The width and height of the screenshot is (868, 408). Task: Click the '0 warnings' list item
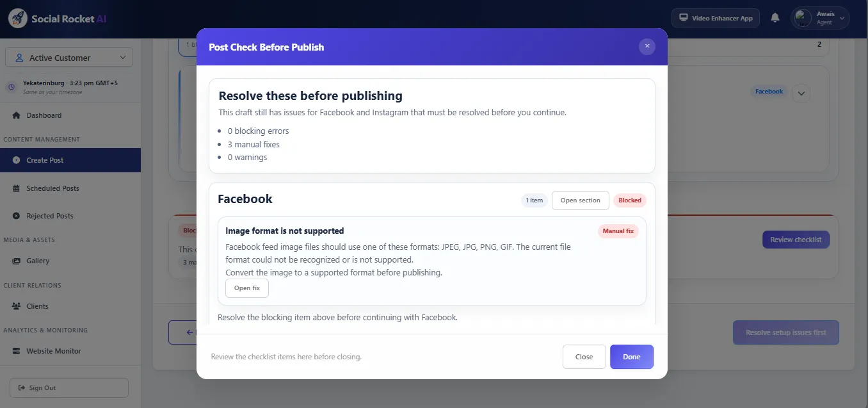pyautogui.click(x=247, y=157)
